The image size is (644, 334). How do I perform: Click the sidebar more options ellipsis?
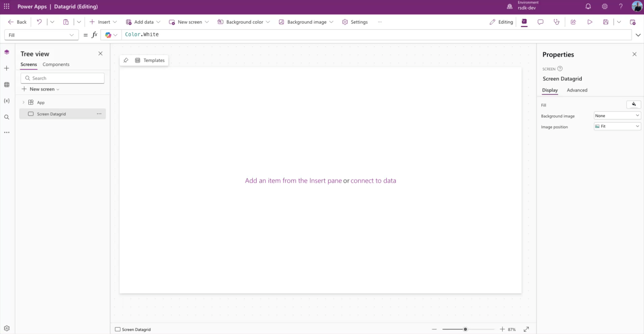[x=7, y=132]
